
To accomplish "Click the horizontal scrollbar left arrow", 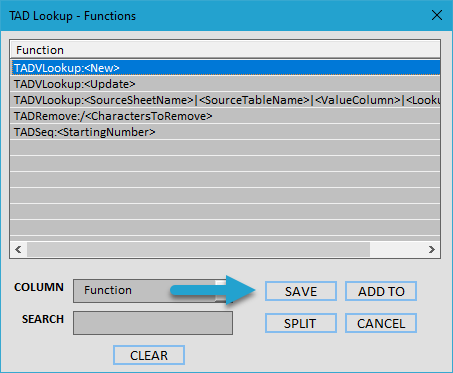I will (x=18, y=249).
